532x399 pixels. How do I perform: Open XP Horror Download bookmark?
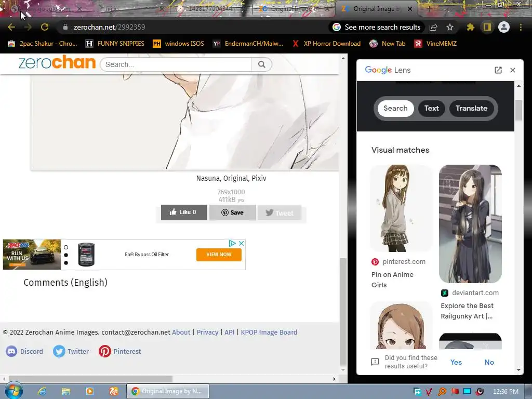[x=326, y=44]
